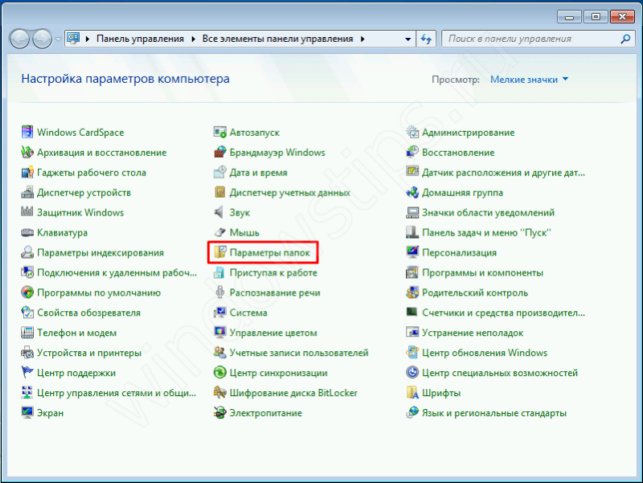
Task: Open Датчик расположения и другие датчики link
Action: coord(504,173)
